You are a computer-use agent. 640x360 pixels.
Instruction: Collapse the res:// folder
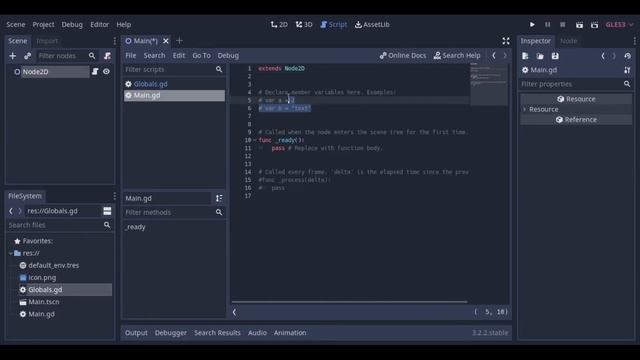pyautogui.click(x=11, y=253)
